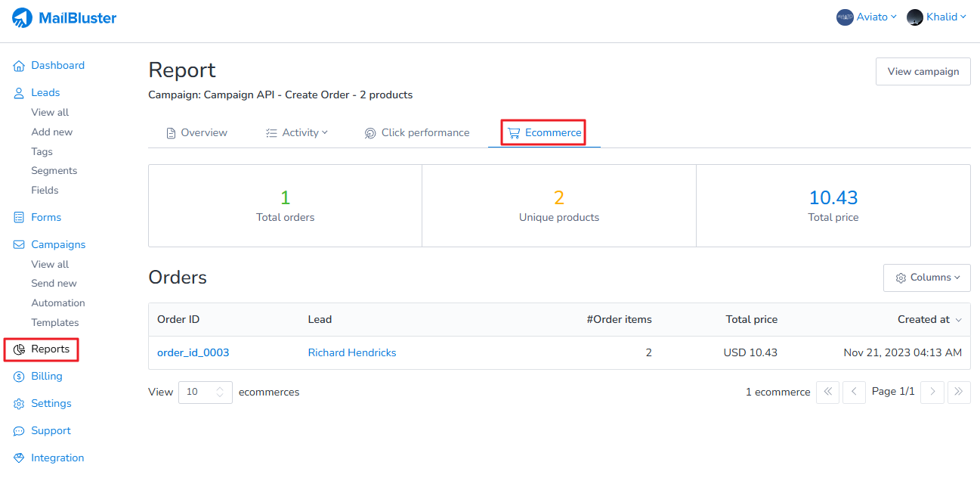Open the Richard Hendricks lead link
The image size is (980, 481).
click(x=352, y=353)
